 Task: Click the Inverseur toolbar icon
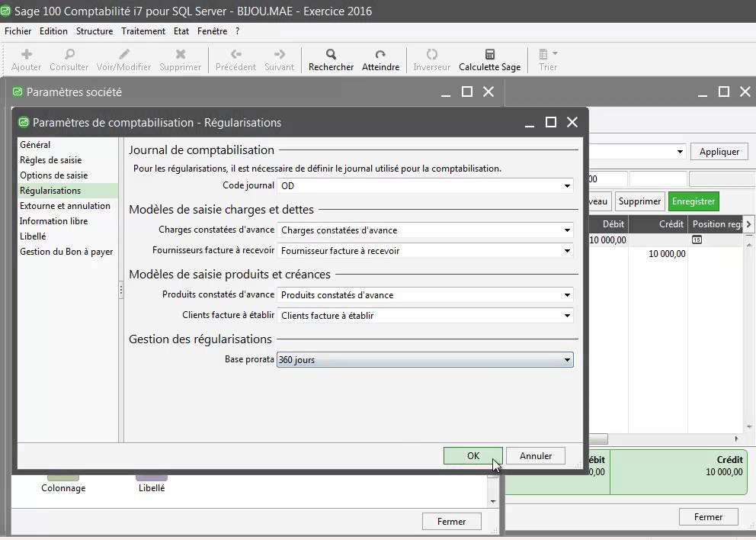(432, 54)
